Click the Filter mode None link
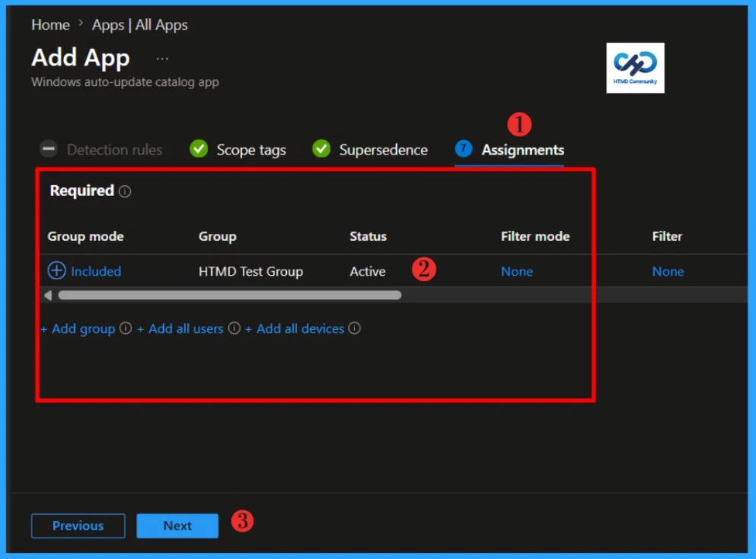This screenshot has width=756, height=559. pyautogui.click(x=517, y=272)
